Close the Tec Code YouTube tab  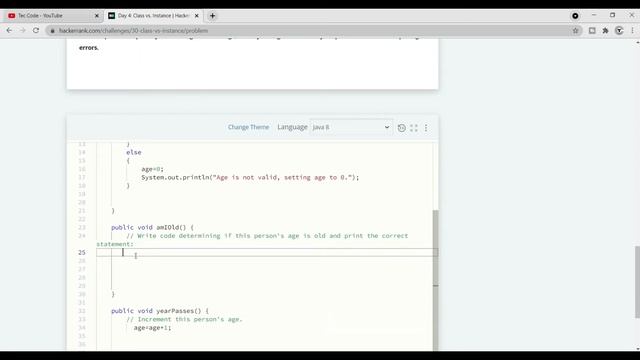pyautogui.click(x=97, y=16)
